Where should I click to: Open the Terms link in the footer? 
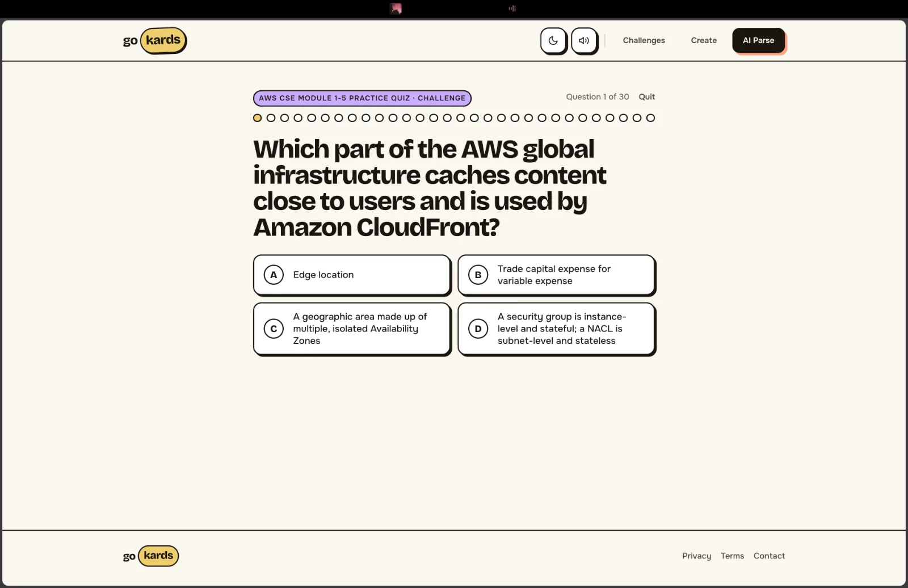[732, 556]
